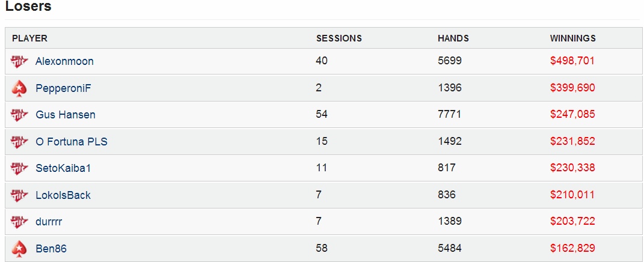The height and width of the screenshot is (262, 644).
Task: Click PokerStars icon beside PepperoniF
Action: tap(19, 88)
